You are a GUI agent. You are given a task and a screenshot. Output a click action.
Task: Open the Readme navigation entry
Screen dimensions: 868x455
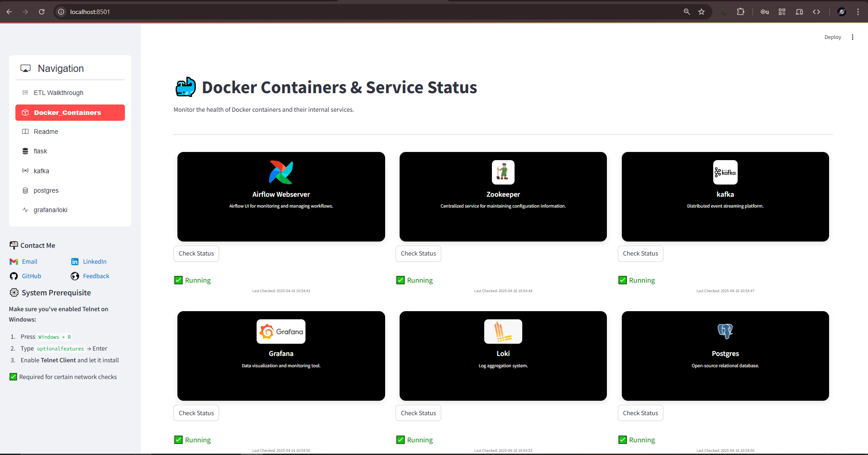(x=46, y=132)
